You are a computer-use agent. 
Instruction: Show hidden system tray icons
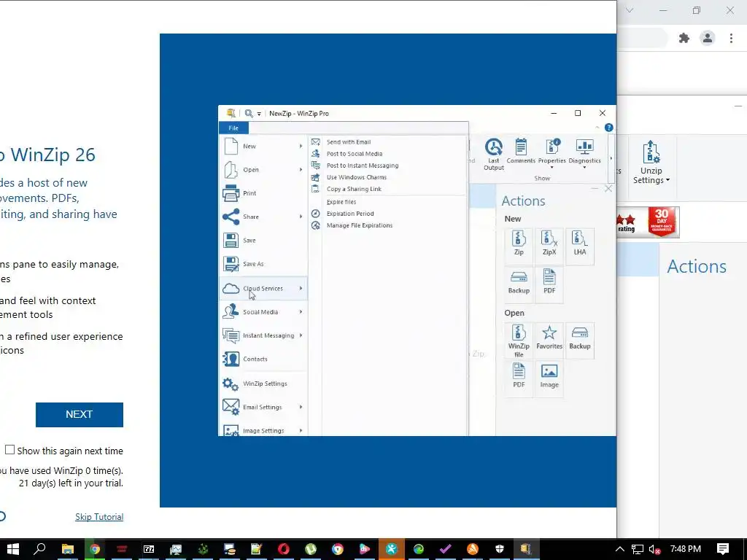click(620, 550)
